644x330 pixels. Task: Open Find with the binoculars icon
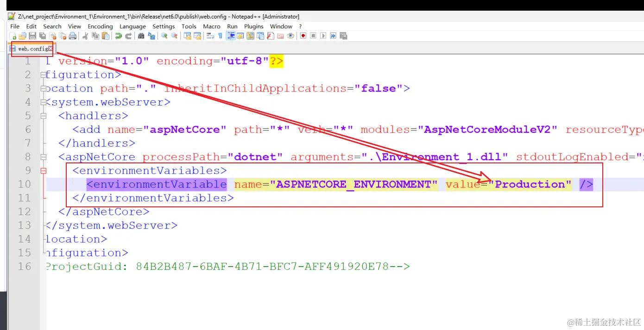141,36
